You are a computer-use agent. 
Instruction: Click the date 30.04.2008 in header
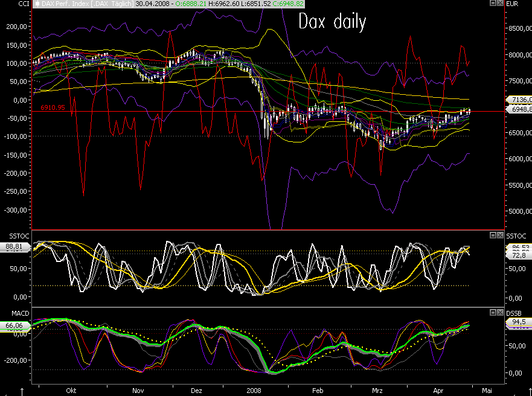coord(152,4)
